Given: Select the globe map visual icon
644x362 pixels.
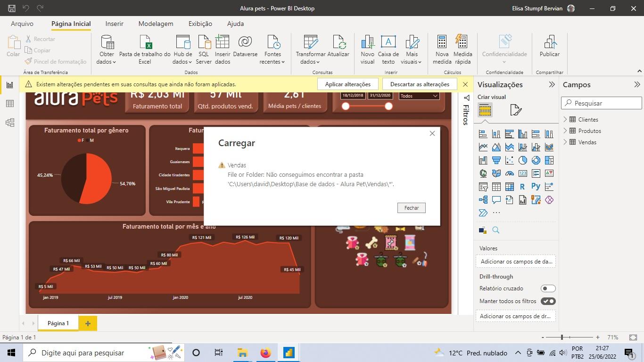Looking at the screenshot, I should pyautogui.click(x=483, y=173).
